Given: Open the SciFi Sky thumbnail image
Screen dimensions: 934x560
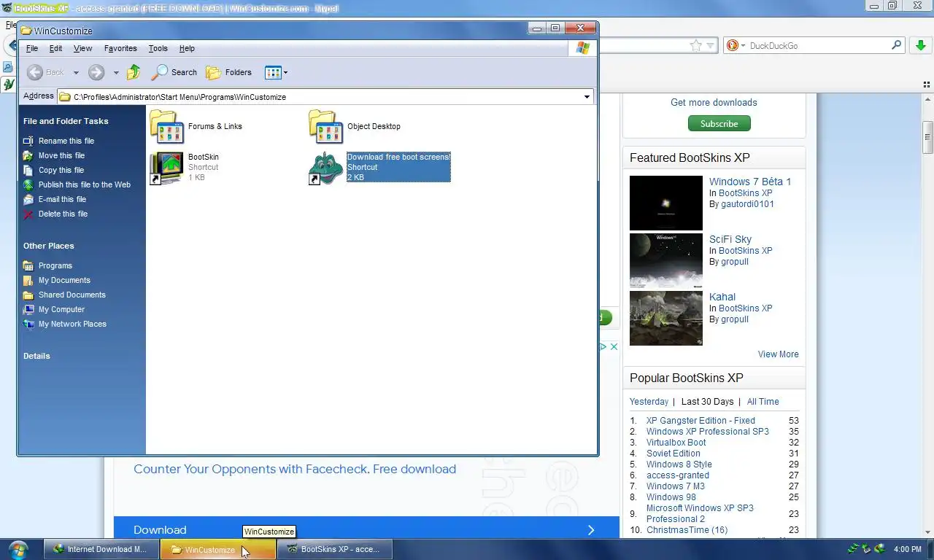Looking at the screenshot, I should click(666, 260).
